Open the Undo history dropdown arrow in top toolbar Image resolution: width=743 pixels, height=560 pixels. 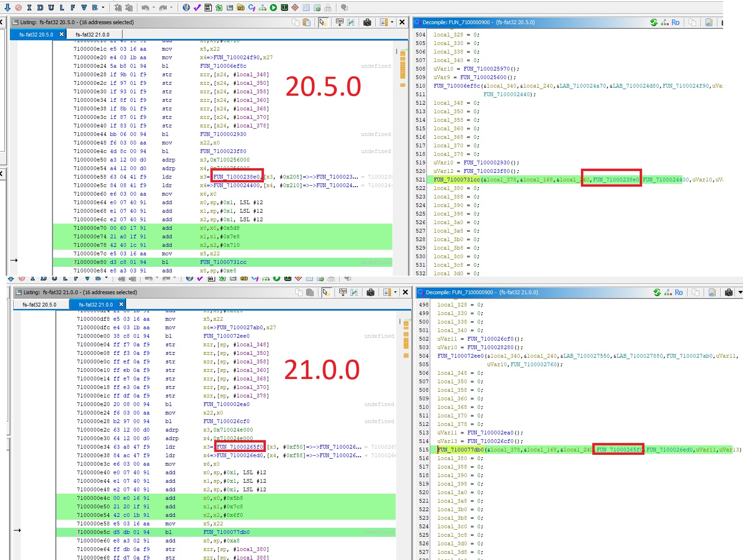(x=154, y=8)
